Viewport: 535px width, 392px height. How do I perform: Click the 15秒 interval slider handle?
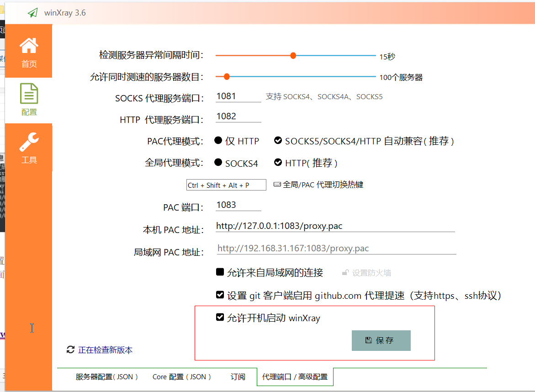tap(293, 55)
